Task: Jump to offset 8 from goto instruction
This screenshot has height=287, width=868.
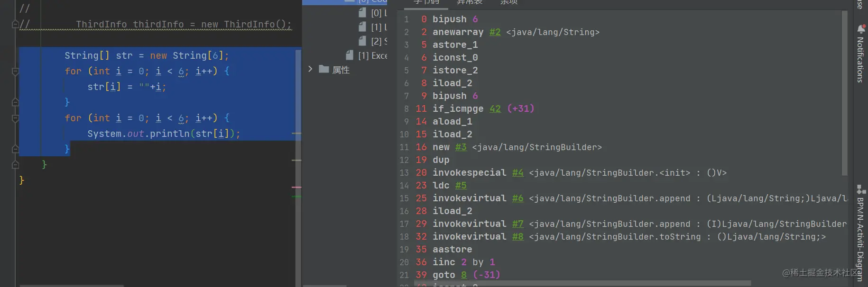Action: (x=463, y=275)
